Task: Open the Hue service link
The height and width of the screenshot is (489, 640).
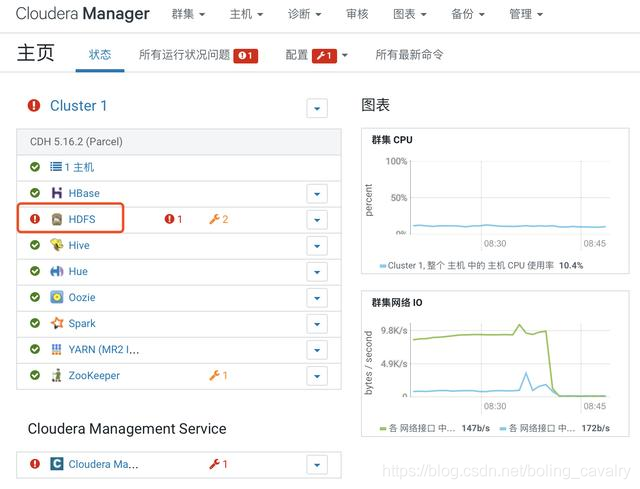Action: click(x=78, y=271)
